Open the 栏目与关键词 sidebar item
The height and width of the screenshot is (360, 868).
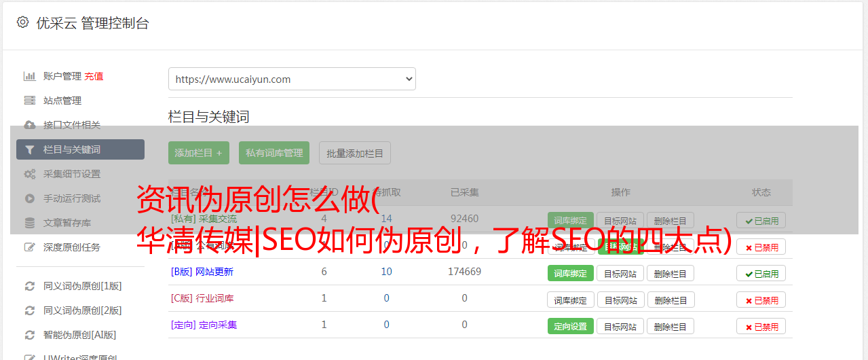coord(80,149)
